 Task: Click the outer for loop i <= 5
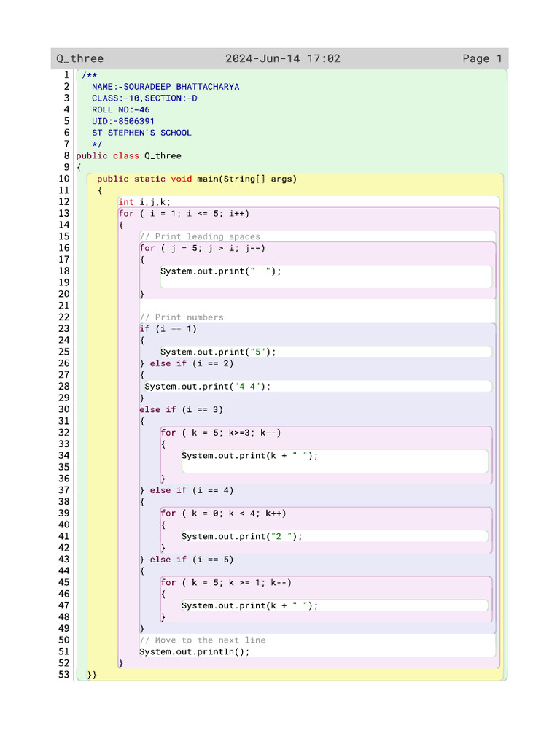pyautogui.click(x=184, y=214)
